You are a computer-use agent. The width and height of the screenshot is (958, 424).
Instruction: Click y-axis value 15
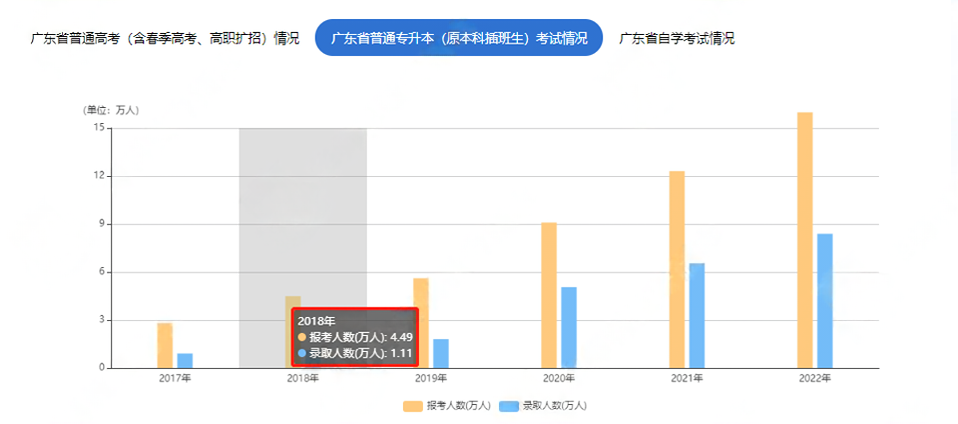pyautogui.click(x=100, y=128)
